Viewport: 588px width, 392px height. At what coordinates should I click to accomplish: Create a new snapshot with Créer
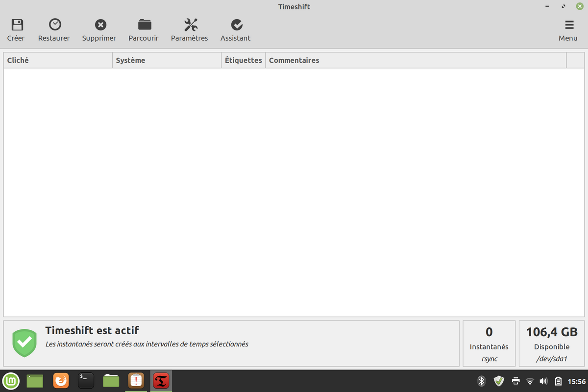click(x=16, y=30)
